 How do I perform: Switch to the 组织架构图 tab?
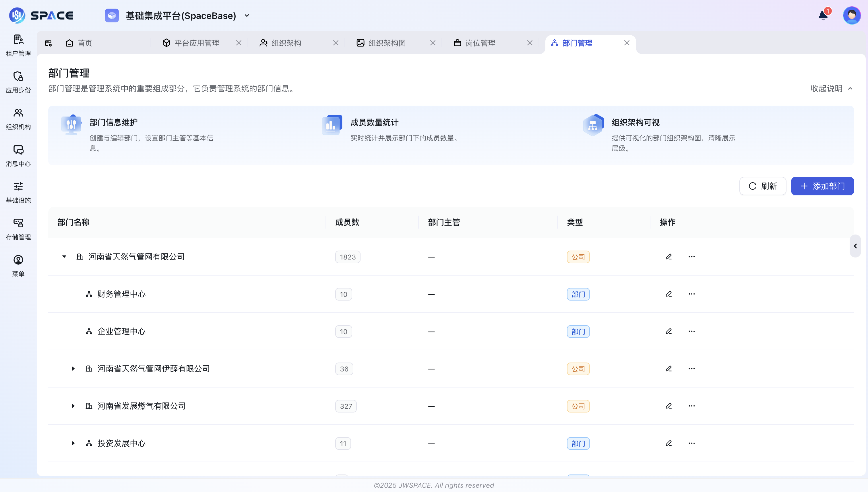[387, 43]
